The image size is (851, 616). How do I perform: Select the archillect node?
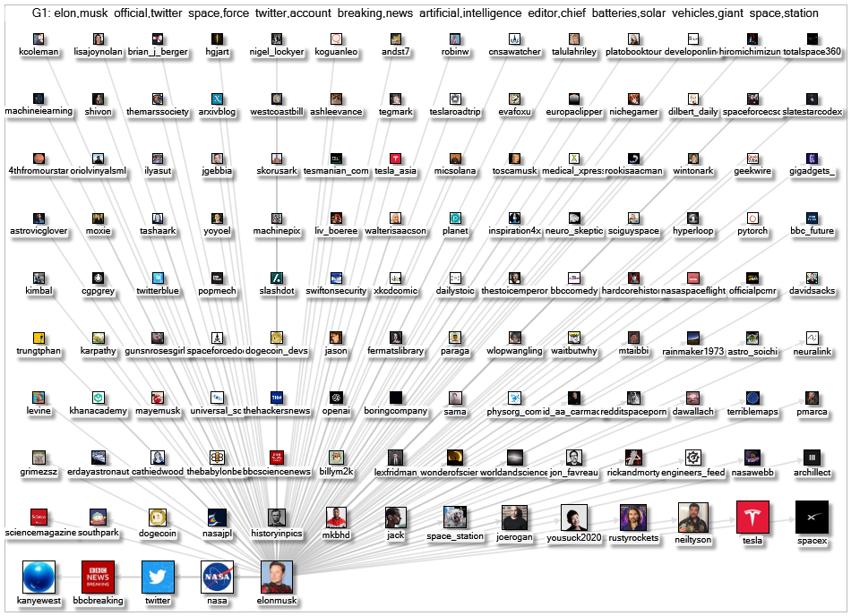(812, 458)
